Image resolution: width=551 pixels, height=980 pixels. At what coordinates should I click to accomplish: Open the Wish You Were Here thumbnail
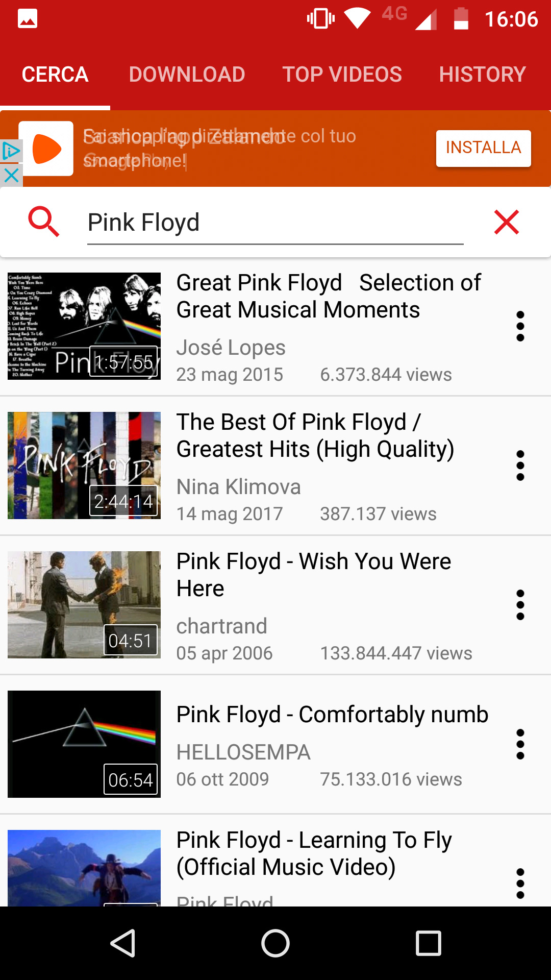[84, 605]
